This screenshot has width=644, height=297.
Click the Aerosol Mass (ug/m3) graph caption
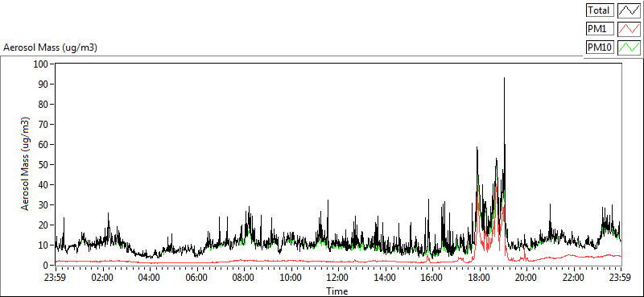click(x=50, y=47)
